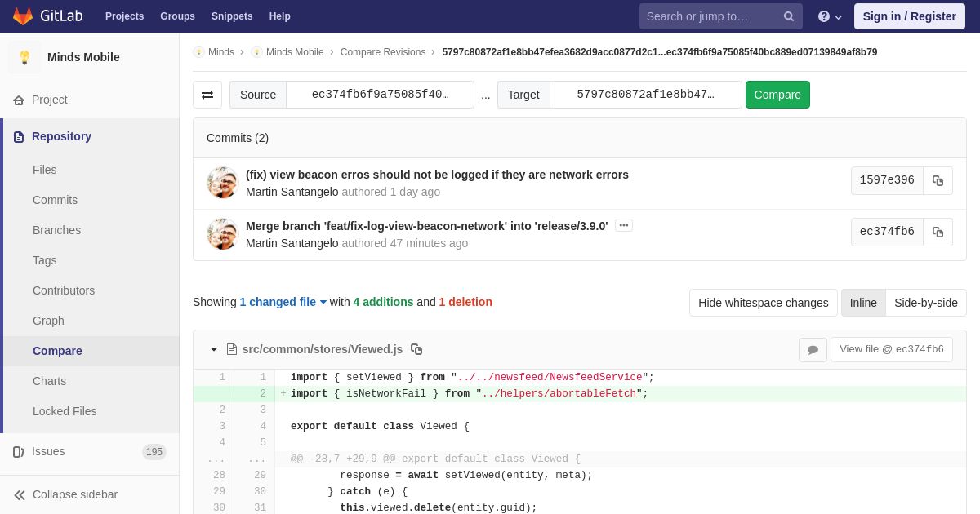Screen dimensions: 980x514
Task: Switch to Inline diff view
Action: (863, 303)
